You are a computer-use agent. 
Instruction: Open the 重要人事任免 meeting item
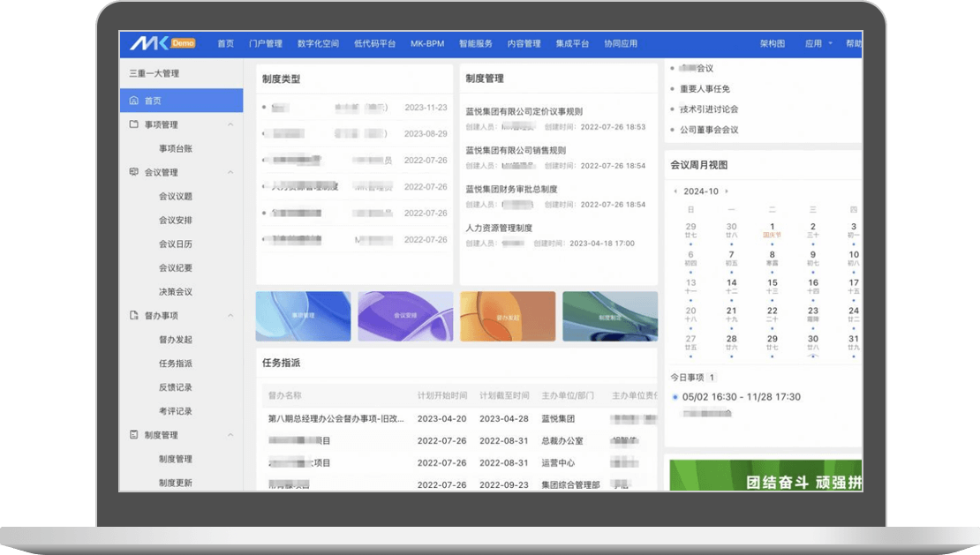tap(705, 89)
